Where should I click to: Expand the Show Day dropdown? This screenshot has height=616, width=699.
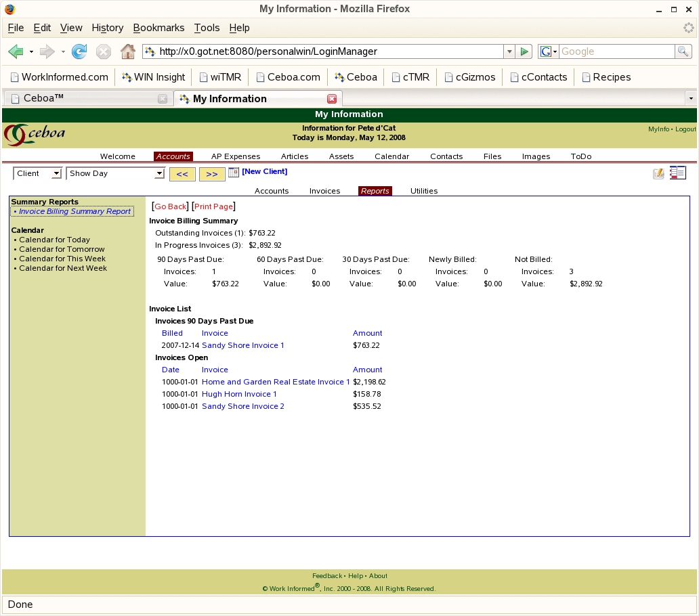coord(115,173)
